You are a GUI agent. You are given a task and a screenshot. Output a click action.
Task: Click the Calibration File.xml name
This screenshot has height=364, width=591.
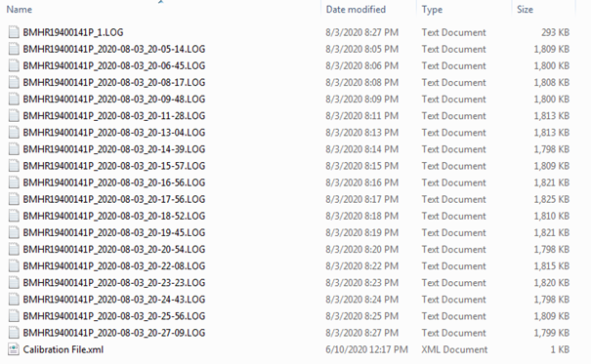point(63,349)
